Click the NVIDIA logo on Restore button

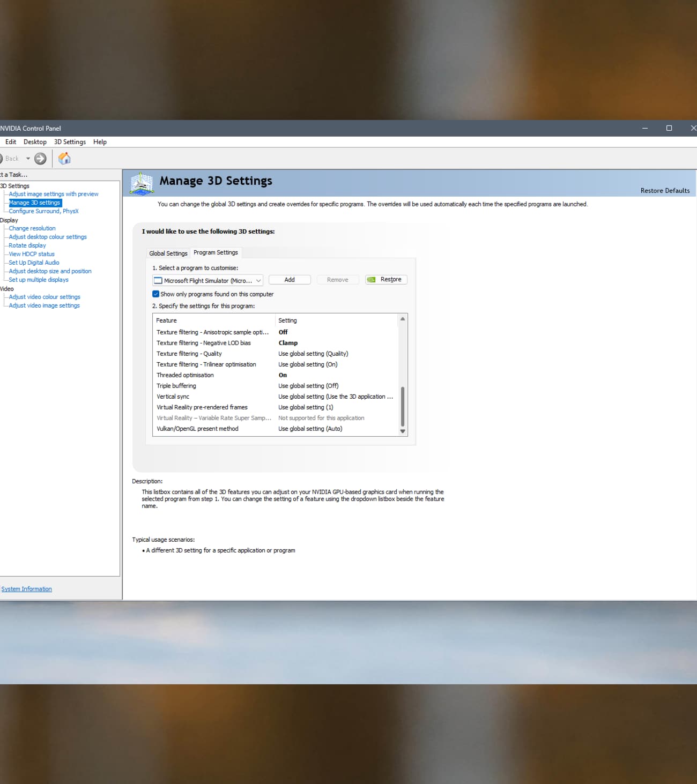(x=371, y=280)
